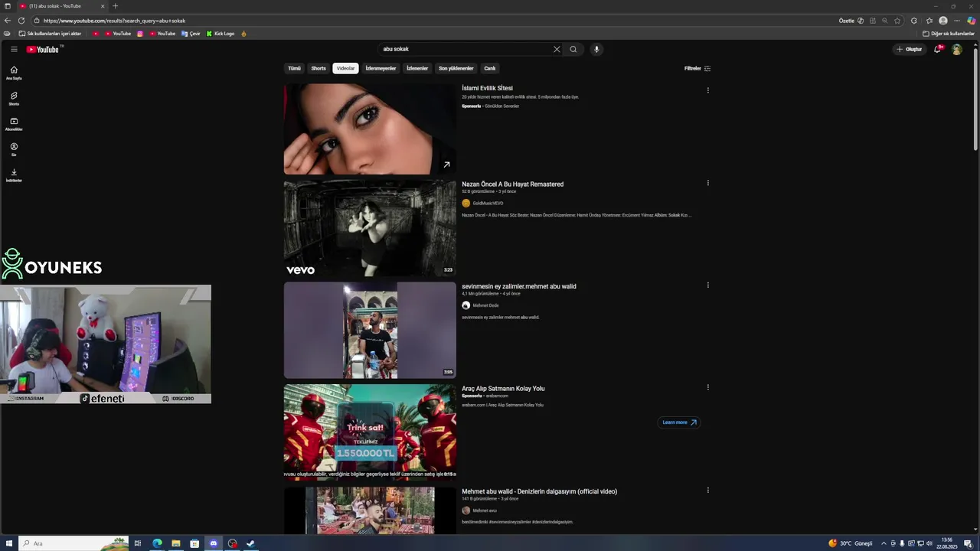Viewport: 980px width, 551px height.
Task: Open the YouTube hamburger guide menu
Action: [14, 49]
